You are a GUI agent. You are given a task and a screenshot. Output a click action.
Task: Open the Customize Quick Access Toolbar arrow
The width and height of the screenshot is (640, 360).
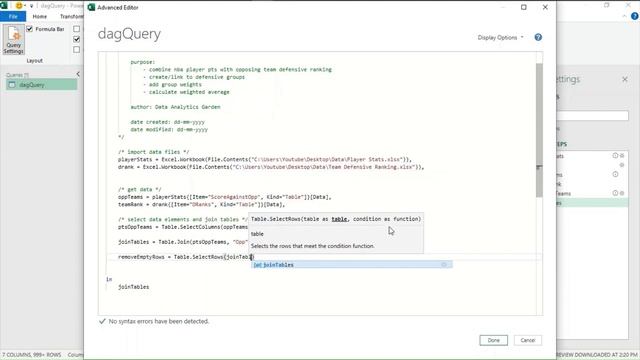coord(31,6)
